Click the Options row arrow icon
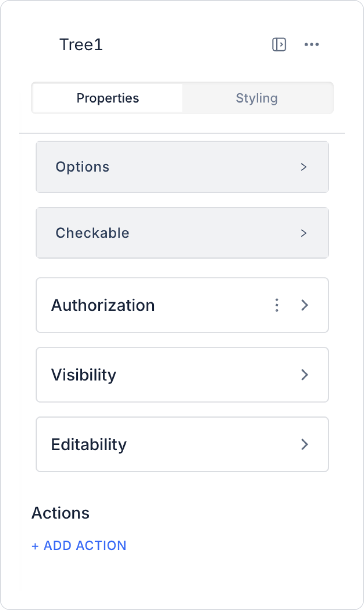This screenshot has height=610, width=364. click(304, 167)
